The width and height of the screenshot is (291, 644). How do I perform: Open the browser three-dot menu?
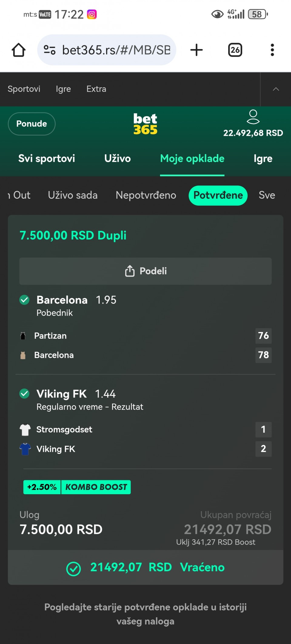point(272,50)
